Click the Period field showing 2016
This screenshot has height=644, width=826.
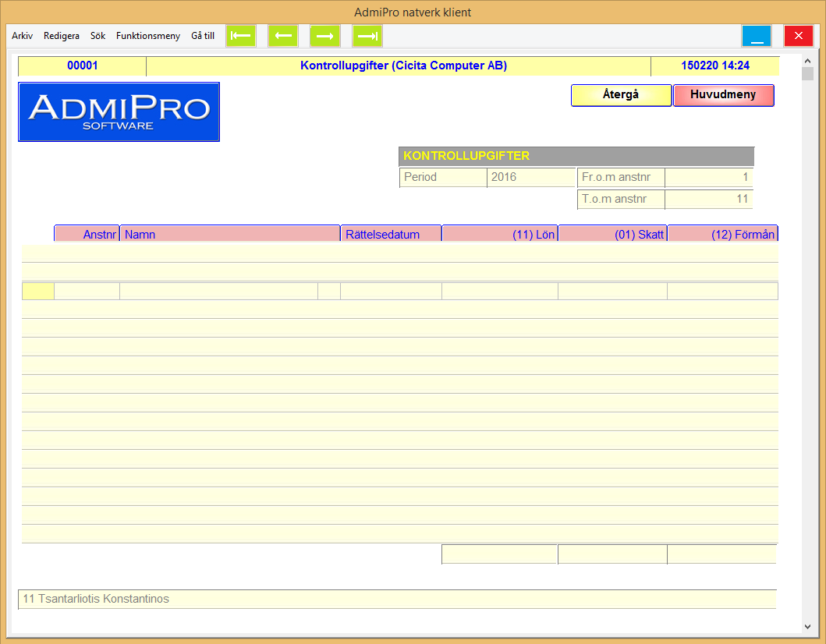[531, 177]
